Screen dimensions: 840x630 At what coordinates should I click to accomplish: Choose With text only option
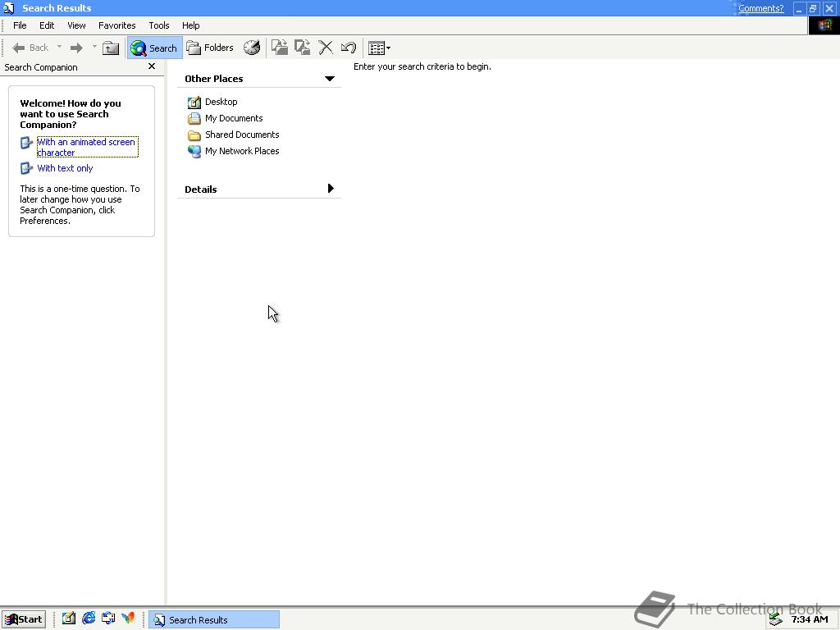coord(65,168)
